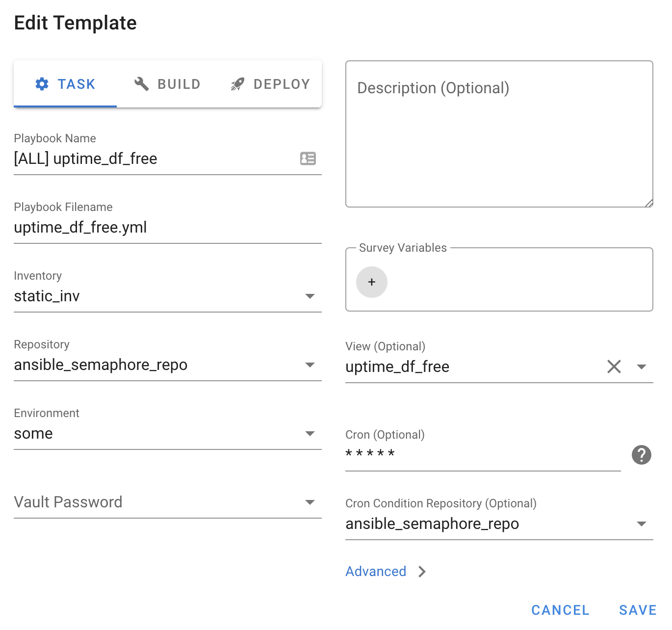Viewport: 672px width, 630px height.
Task: Expand Advanced options chevron arrow
Action: point(422,572)
